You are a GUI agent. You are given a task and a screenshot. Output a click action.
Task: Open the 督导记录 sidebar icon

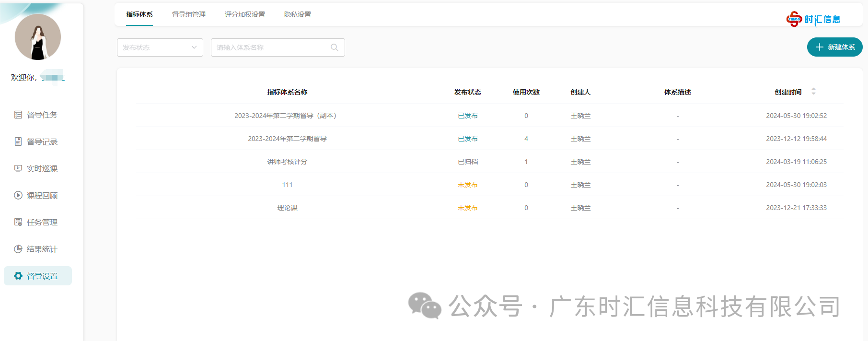click(x=18, y=141)
